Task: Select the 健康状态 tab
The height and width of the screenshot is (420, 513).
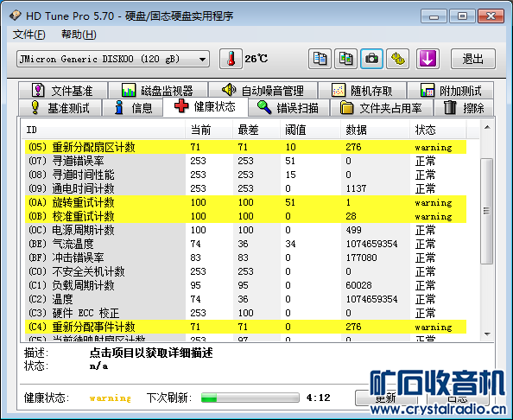Action: click(x=206, y=106)
